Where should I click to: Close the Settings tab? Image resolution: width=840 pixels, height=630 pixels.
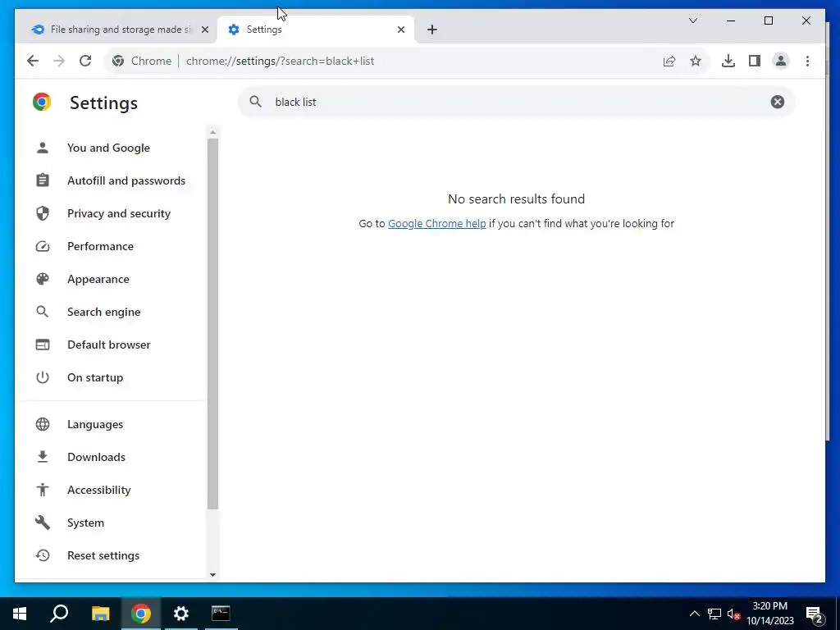[400, 30]
